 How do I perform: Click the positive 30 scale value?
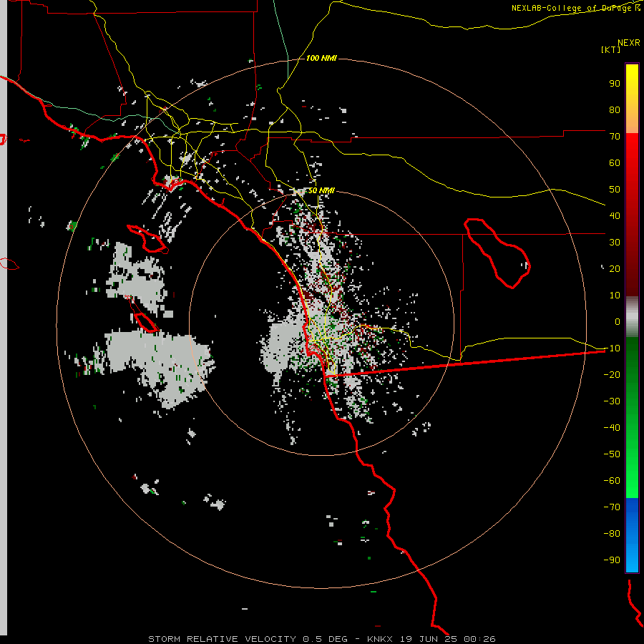[615, 243]
